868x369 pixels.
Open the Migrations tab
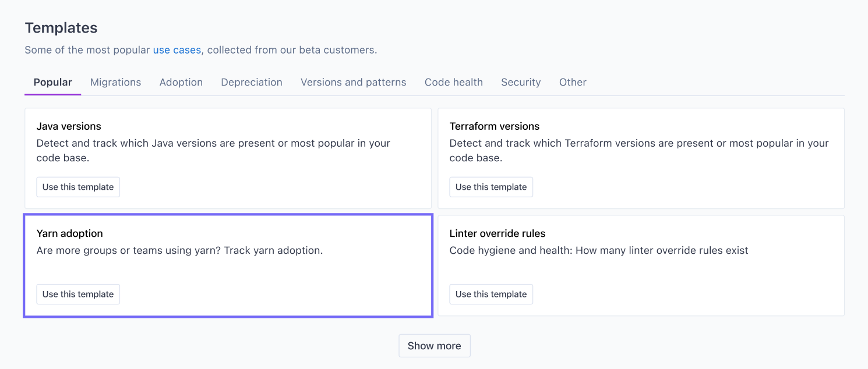point(115,82)
